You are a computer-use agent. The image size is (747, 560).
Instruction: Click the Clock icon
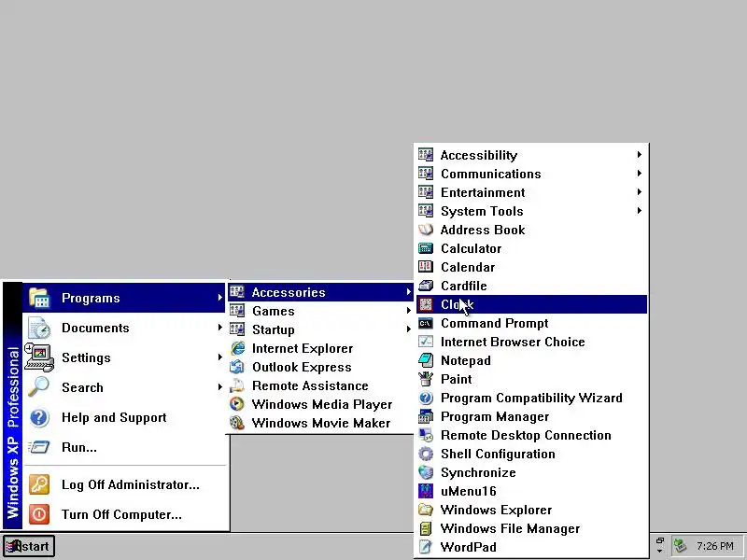point(426,304)
